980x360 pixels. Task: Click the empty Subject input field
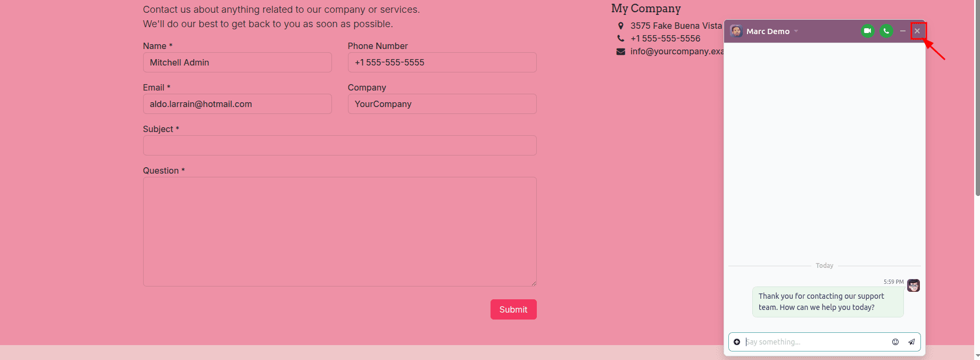point(339,145)
